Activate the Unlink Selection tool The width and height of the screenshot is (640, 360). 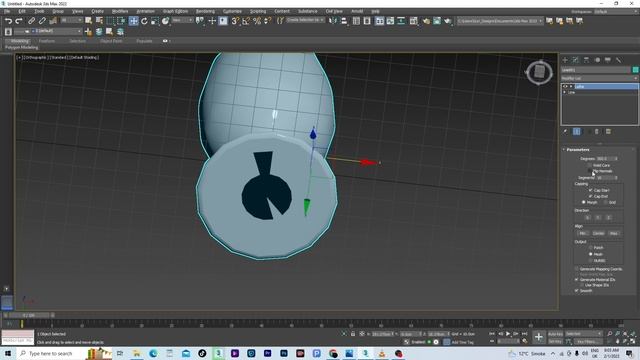pyautogui.click(x=42, y=21)
